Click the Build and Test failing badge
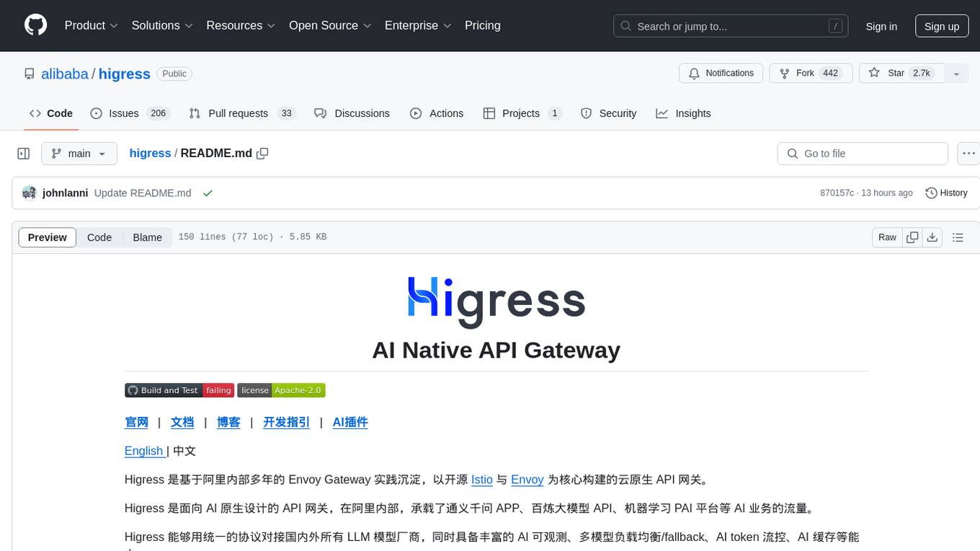This screenshot has height=551, width=980. click(179, 390)
